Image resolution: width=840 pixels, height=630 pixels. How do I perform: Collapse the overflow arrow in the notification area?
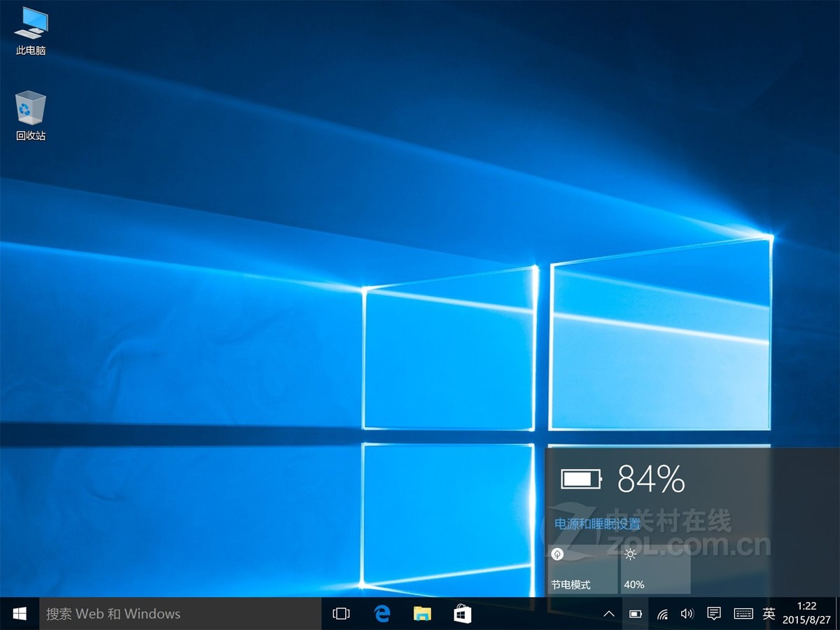click(608, 613)
